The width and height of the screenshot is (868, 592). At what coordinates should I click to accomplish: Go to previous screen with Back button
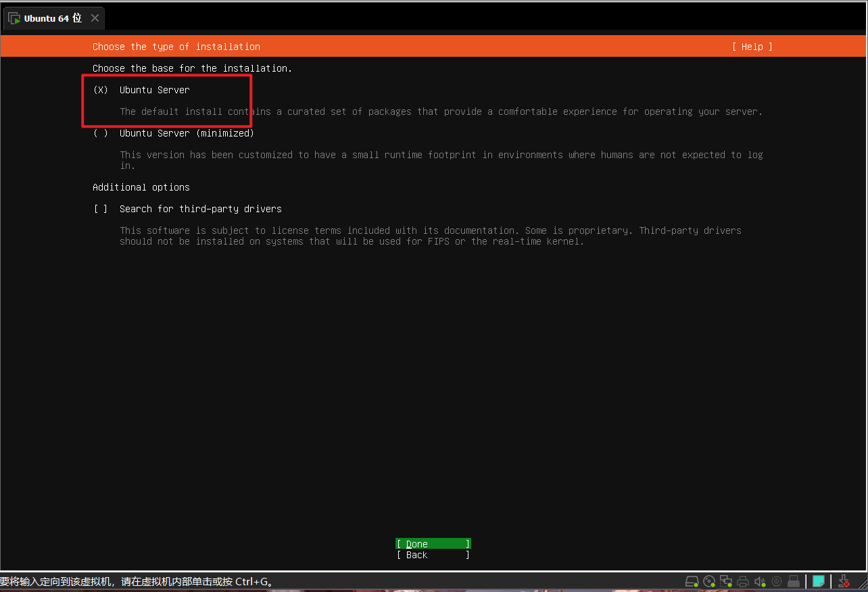pos(433,555)
